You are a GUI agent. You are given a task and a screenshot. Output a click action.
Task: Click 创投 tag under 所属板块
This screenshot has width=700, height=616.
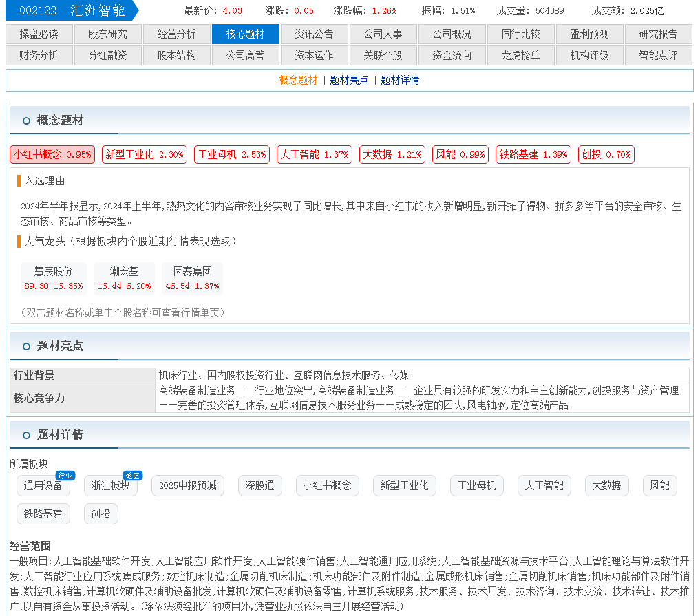pyautogui.click(x=101, y=513)
